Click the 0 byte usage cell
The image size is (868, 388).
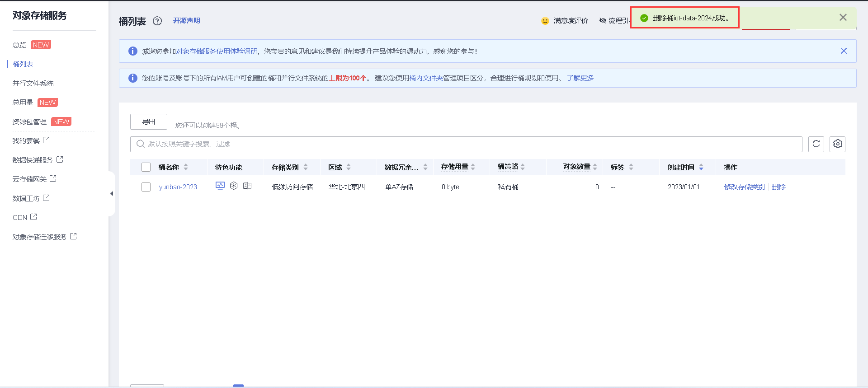point(450,187)
